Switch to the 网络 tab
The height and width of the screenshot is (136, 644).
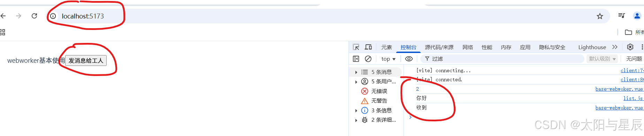(468, 47)
